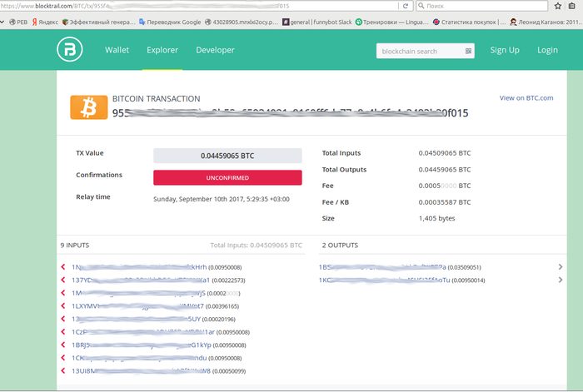Viewport: 583px width, 392px height.
Task: Select the Fee / KB 0.00035587 BTC value
Action: click(444, 202)
